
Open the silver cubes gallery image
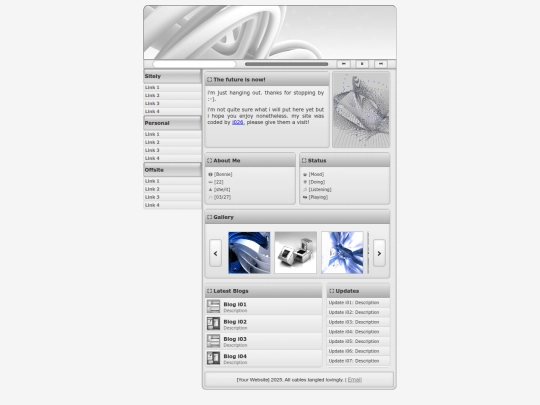coord(295,253)
